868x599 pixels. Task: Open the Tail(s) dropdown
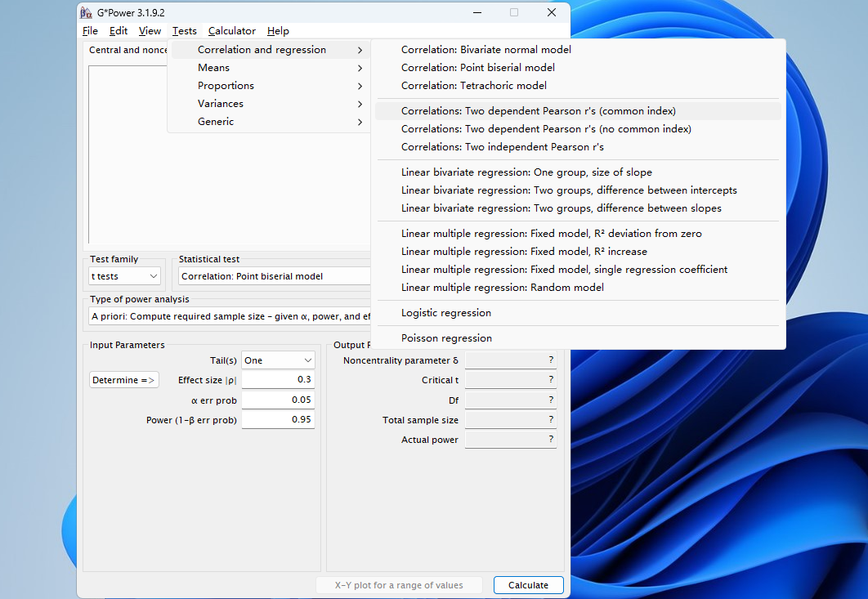[x=278, y=360]
